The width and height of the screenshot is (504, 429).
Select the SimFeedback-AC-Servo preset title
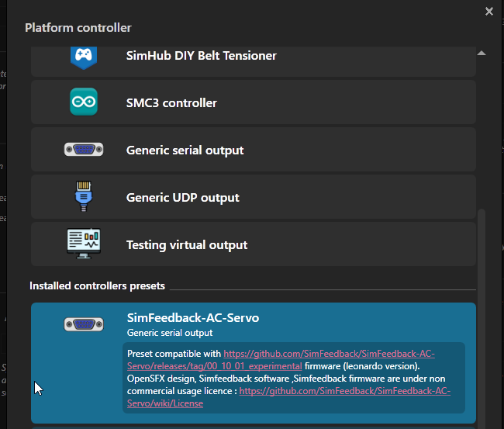(192, 318)
